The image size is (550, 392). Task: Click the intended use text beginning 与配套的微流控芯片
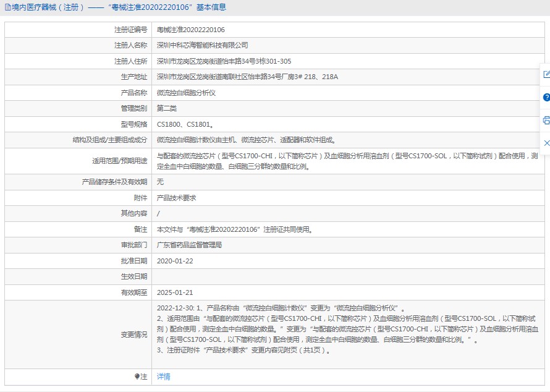(347, 161)
